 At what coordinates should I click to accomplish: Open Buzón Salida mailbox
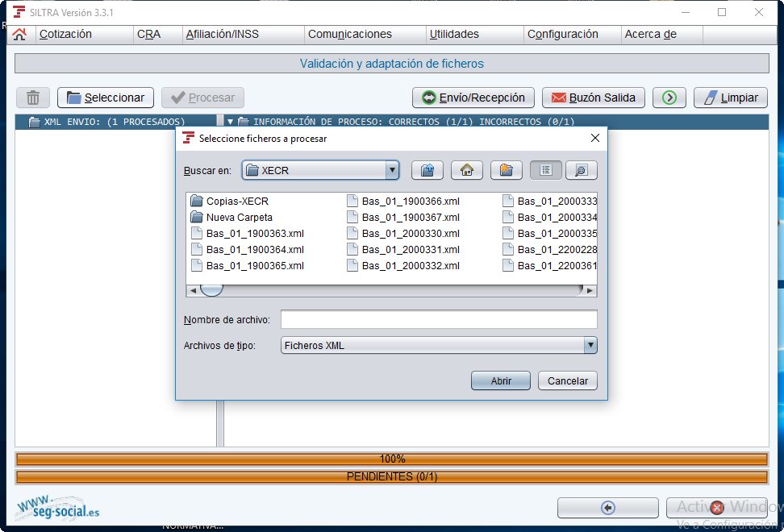point(593,98)
